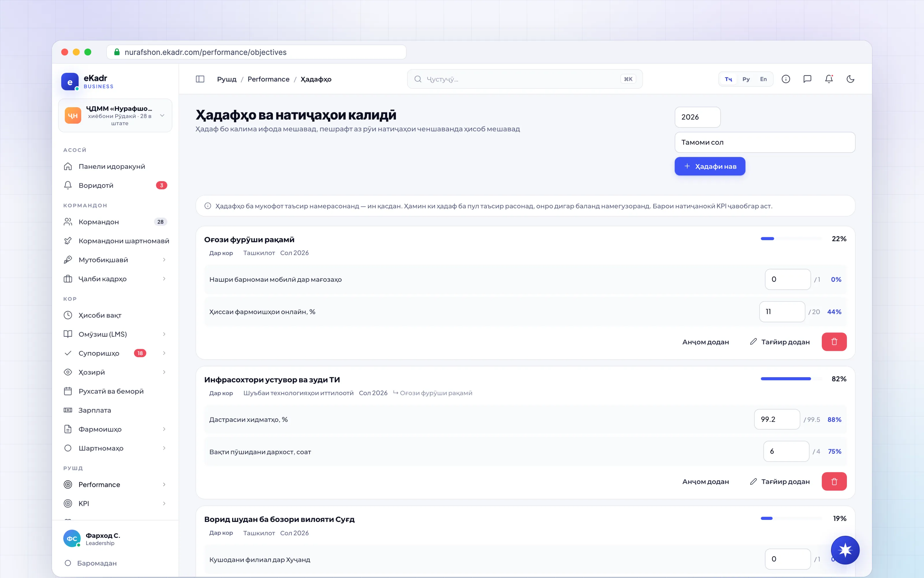Switch language to En
The image size is (924, 578).
pyautogui.click(x=763, y=79)
